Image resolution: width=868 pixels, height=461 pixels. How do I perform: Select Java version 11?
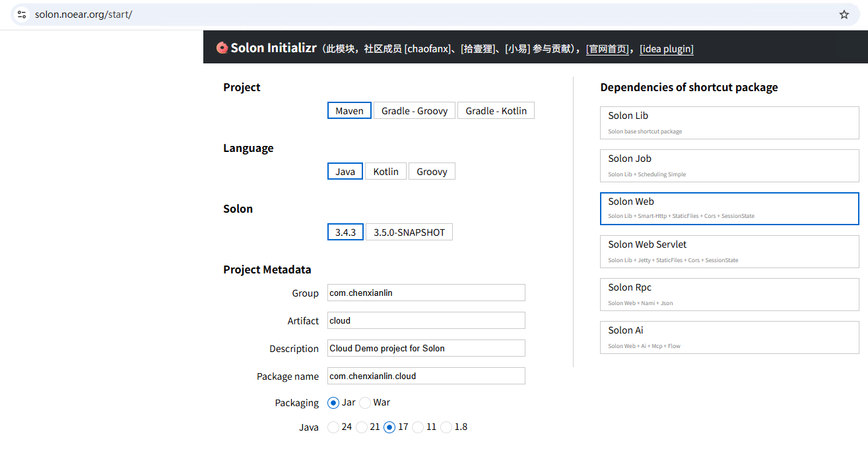click(418, 427)
